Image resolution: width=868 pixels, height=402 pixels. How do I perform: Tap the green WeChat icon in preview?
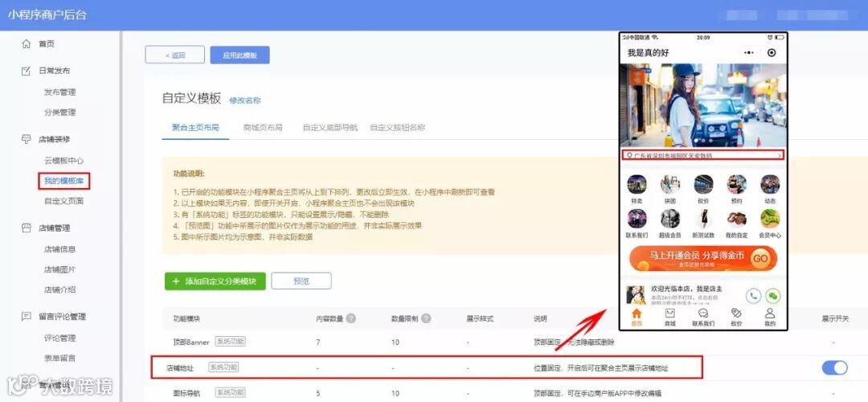click(x=773, y=296)
